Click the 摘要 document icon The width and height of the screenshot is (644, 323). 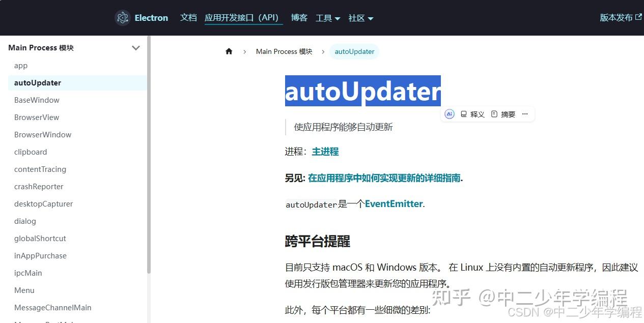(494, 114)
